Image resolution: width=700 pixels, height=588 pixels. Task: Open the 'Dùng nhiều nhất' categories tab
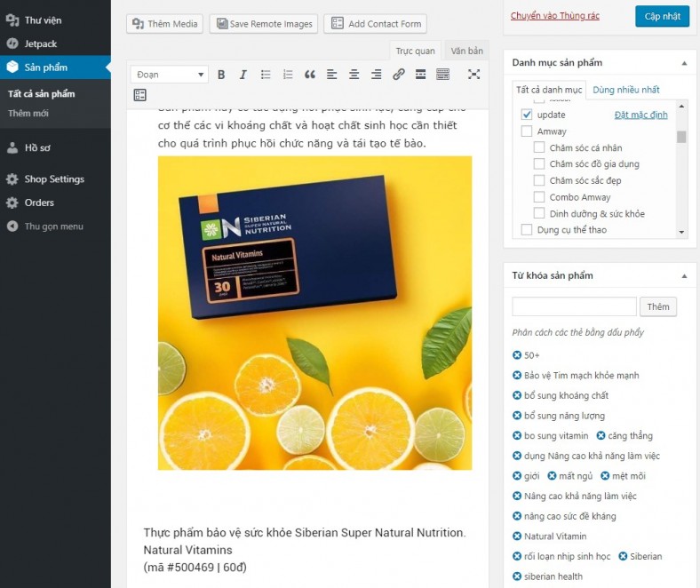(x=626, y=90)
